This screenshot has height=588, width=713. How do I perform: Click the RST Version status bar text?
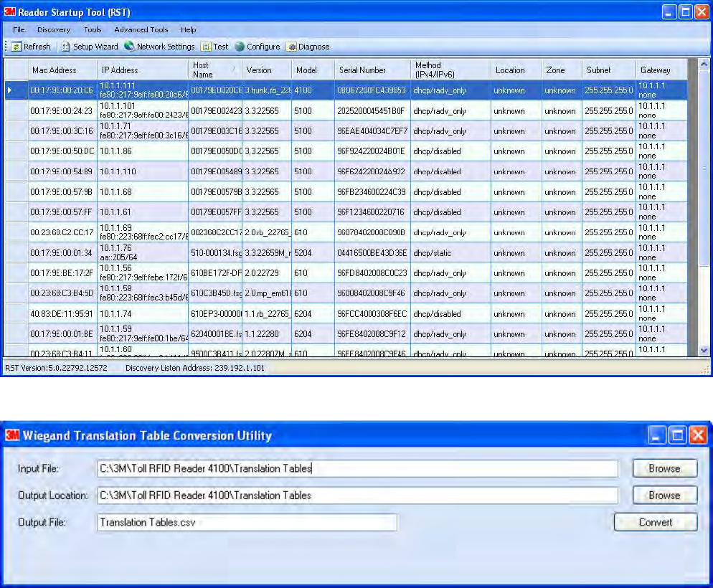tap(57, 368)
